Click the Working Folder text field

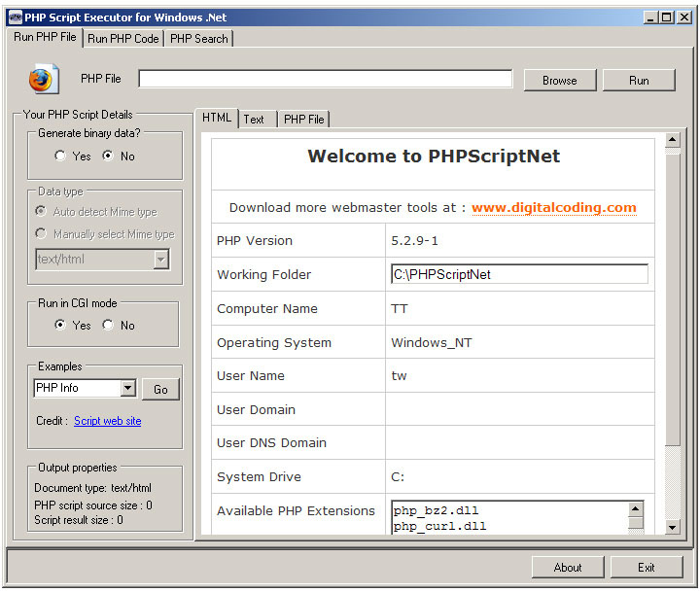click(519, 274)
